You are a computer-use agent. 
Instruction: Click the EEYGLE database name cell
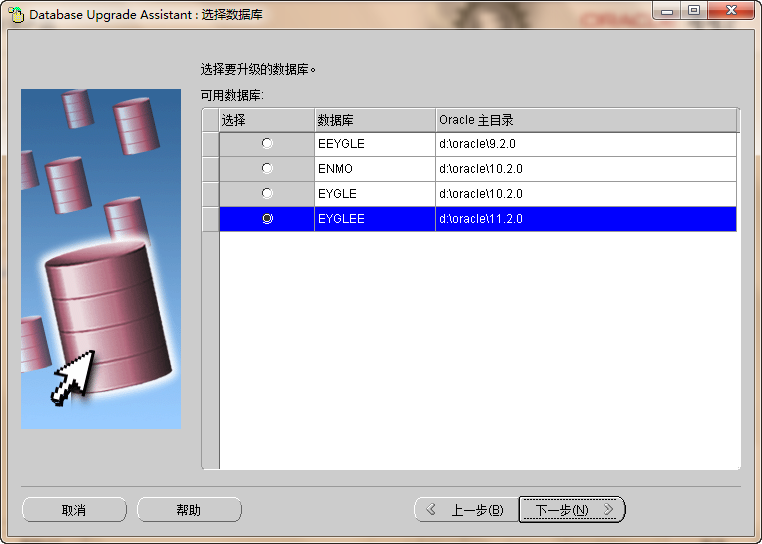point(375,144)
